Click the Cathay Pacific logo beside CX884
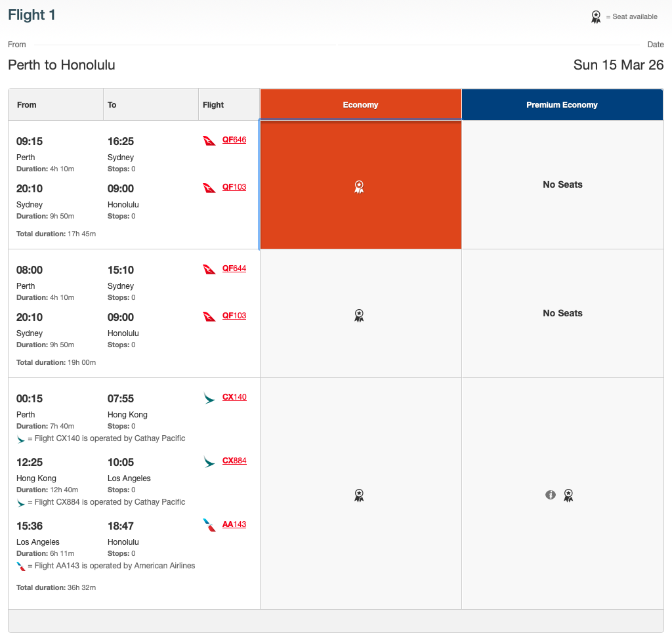The height and width of the screenshot is (634, 672). click(209, 461)
